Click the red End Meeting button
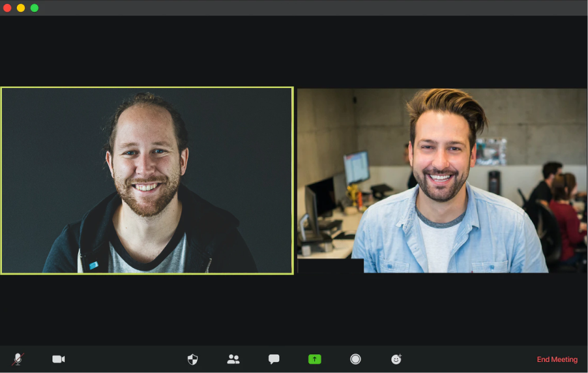Image resolution: width=588 pixels, height=373 pixels. click(557, 359)
